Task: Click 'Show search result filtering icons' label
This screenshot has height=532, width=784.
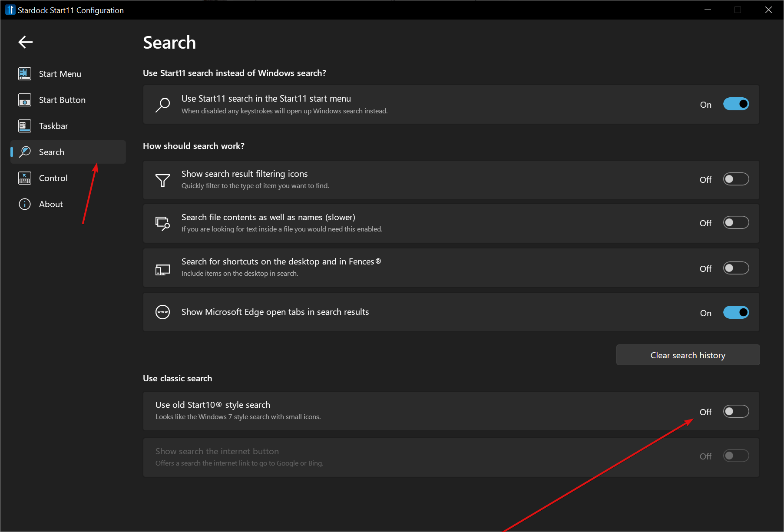Action: pos(245,174)
